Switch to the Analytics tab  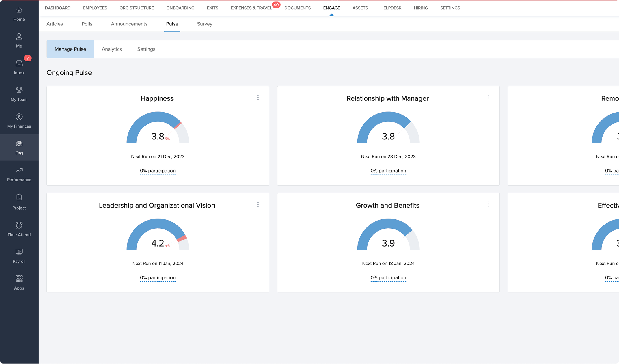(x=112, y=49)
